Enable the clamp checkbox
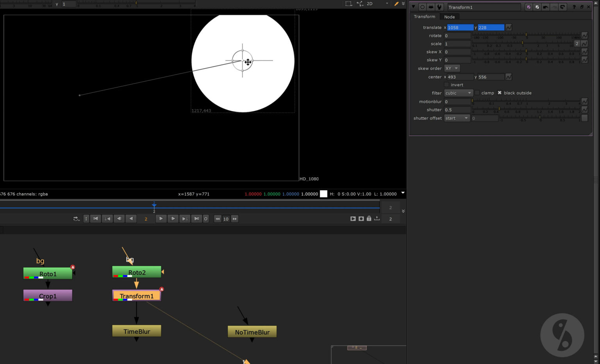The image size is (600, 364). (x=477, y=93)
